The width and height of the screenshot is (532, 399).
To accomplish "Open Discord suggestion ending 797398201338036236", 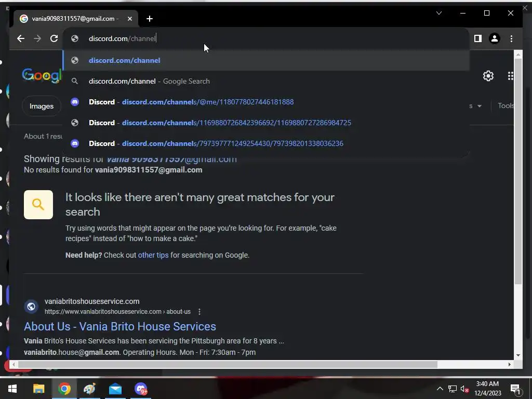I will [x=266, y=143].
